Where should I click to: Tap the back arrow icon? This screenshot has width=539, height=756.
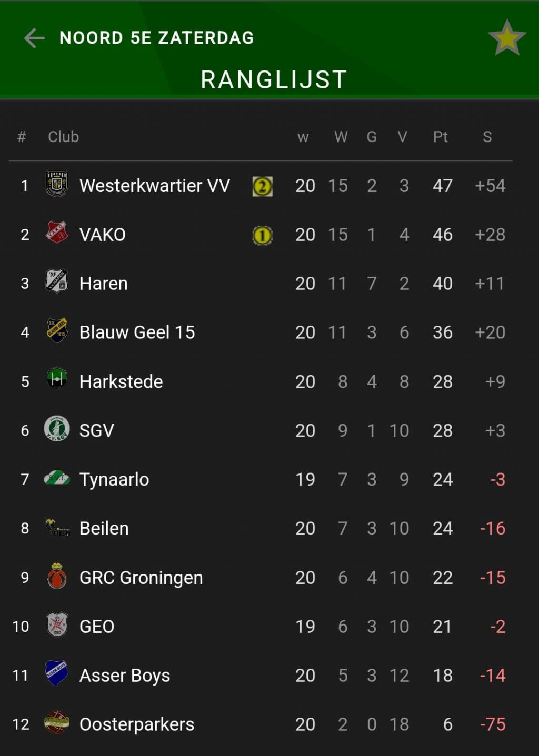(34, 38)
